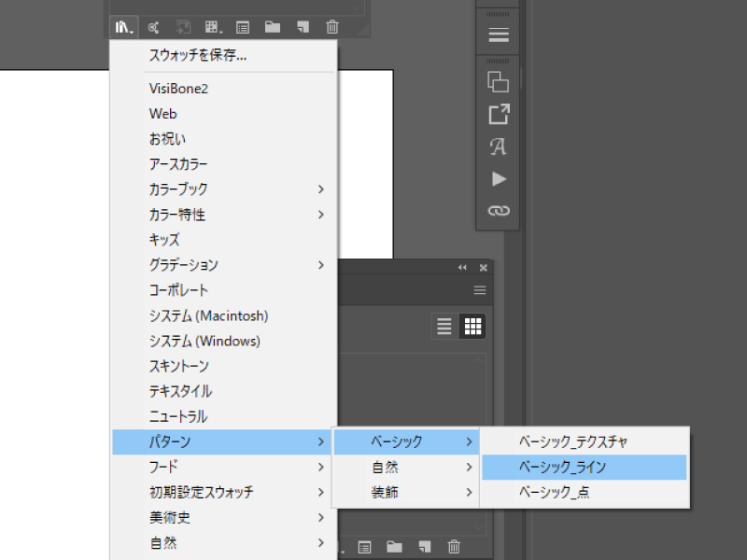Click the New Swatch icon

click(302, 27)
